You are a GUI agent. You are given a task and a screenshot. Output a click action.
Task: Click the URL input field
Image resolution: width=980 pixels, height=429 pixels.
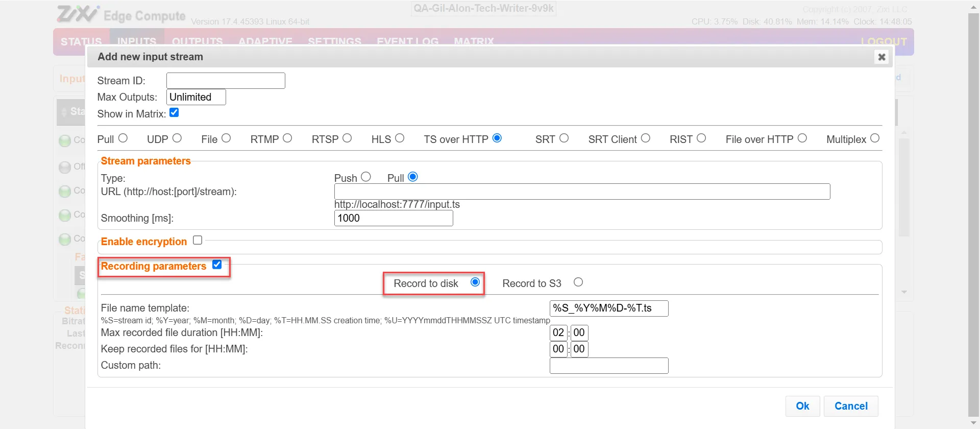coord(582,192)
